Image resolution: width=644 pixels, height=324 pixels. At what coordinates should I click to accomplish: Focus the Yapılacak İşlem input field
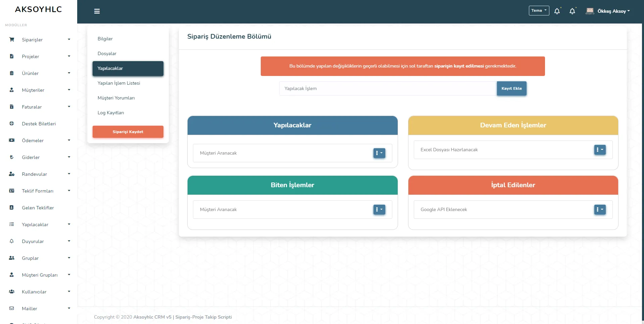(x=388, y=88)
